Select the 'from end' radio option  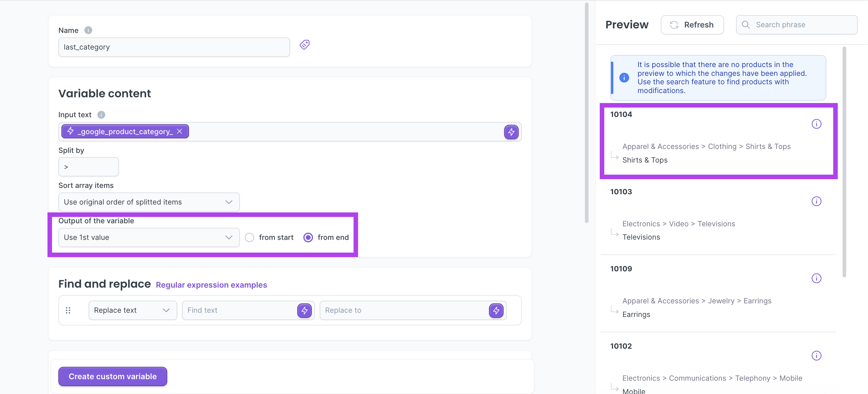pos(308,237)
